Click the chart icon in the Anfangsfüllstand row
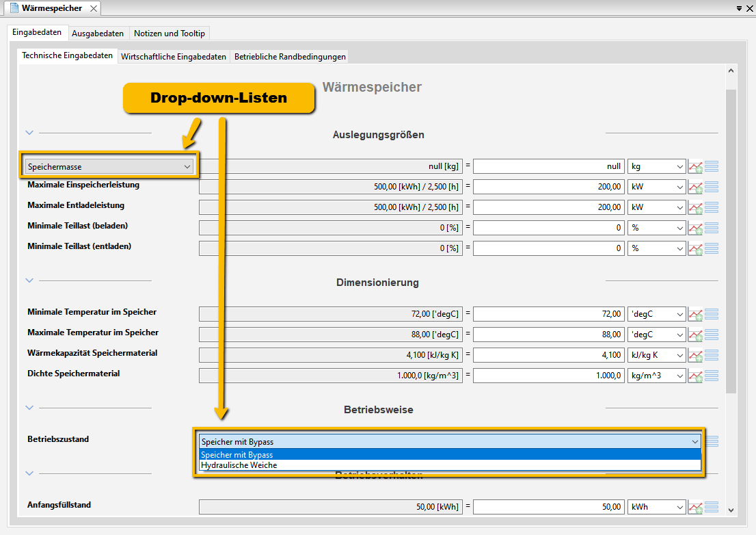This screenshot has width=756, height=535. (x=695, y=507)
